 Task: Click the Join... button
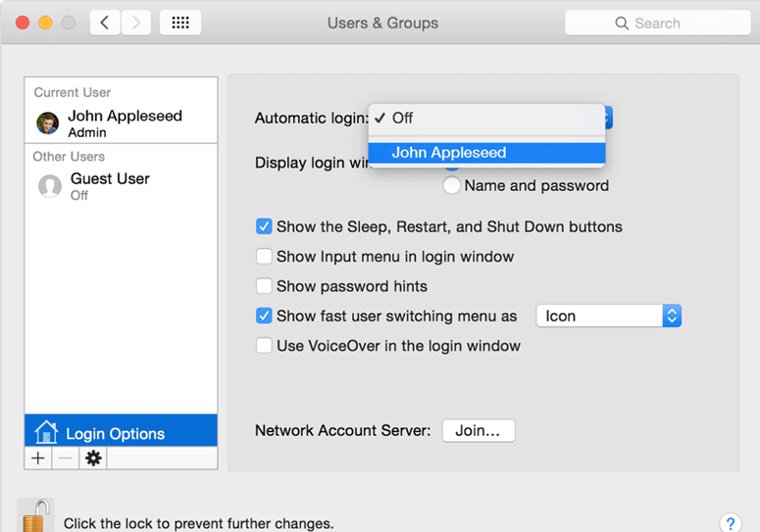479,430
